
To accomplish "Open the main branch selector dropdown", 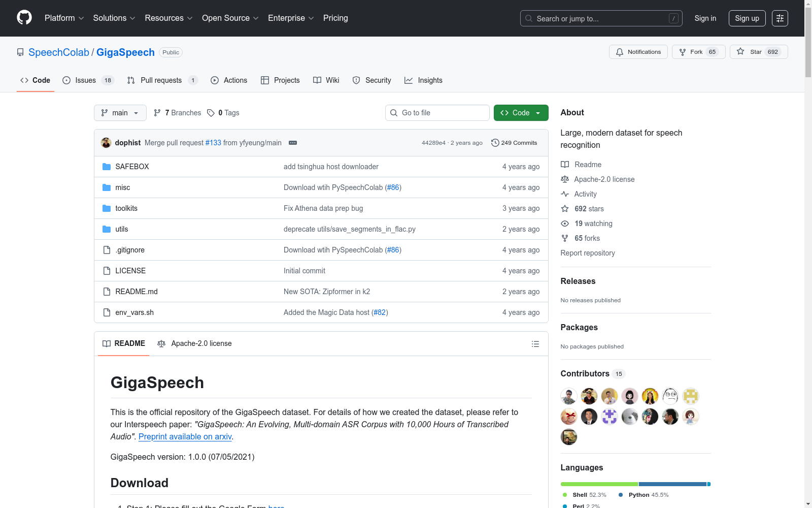I will tap(120, 113).
